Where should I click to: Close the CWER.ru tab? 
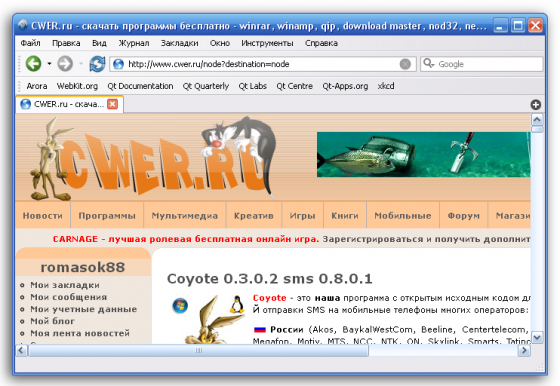pos(112,104)
